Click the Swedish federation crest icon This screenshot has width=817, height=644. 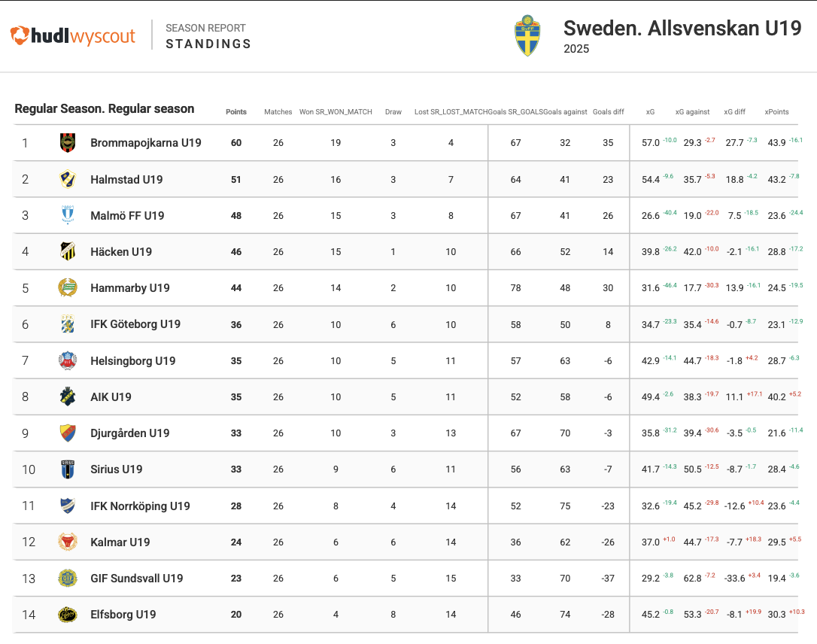click(527, 36)
